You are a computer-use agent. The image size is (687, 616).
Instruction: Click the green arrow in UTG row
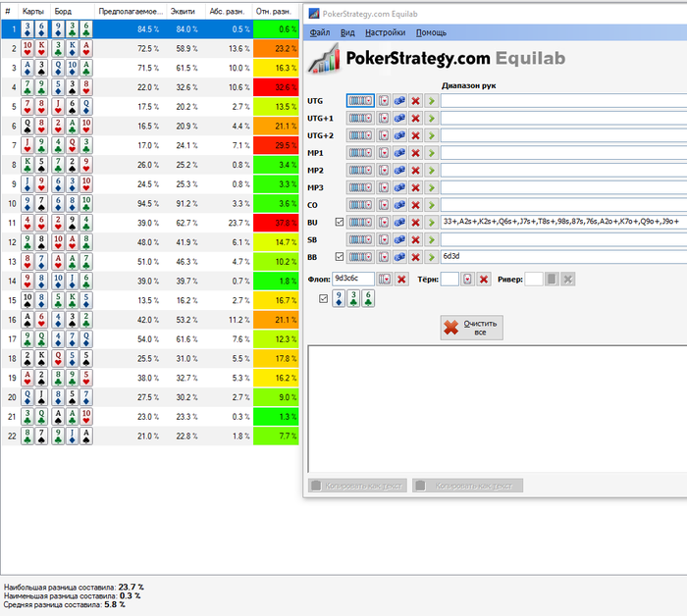(x=431, y=101)
